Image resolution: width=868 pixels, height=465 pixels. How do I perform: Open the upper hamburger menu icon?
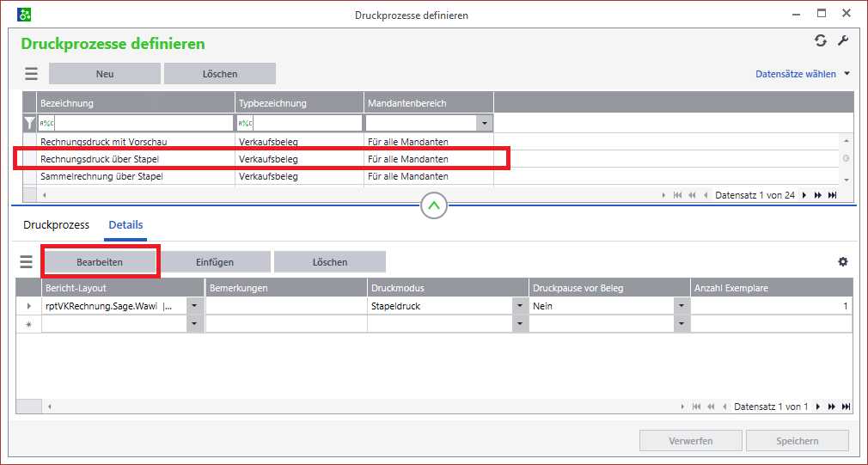click(x=31, y=74)
